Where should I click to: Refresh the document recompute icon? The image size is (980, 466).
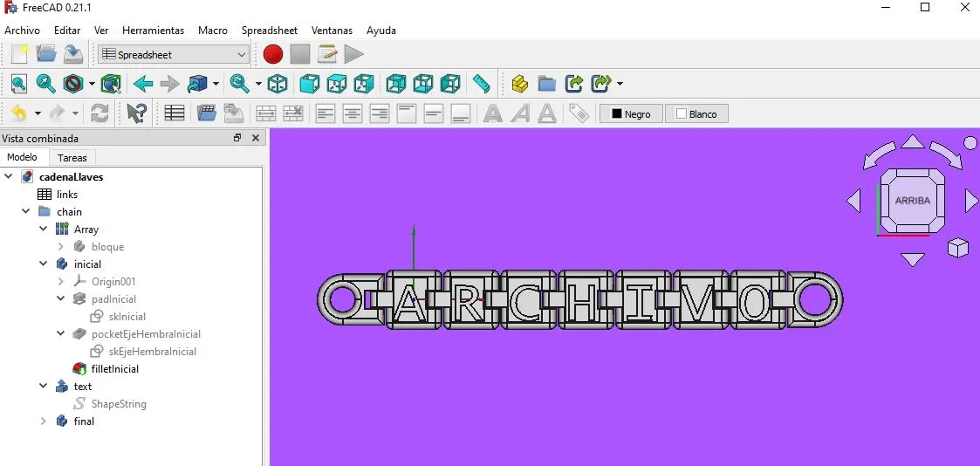pos(99,113)
